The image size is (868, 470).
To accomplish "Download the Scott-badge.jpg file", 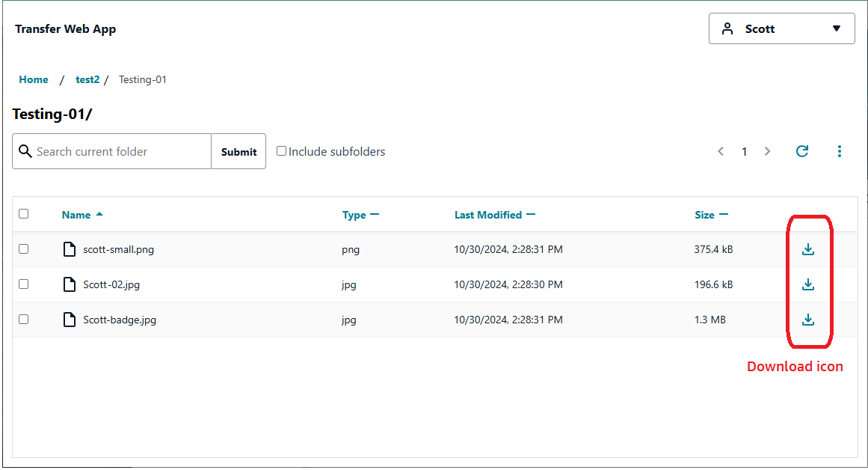I will 808,320.
